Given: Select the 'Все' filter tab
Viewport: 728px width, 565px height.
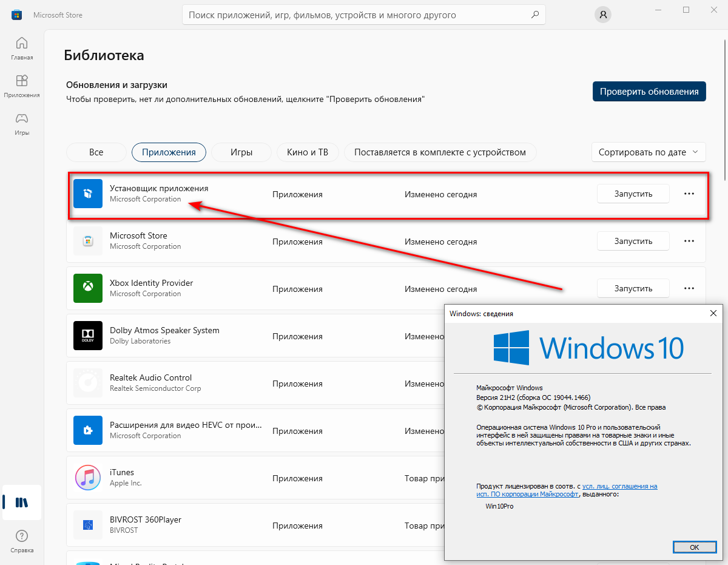Looking at the screenshot, I should [x=96, y=152].
